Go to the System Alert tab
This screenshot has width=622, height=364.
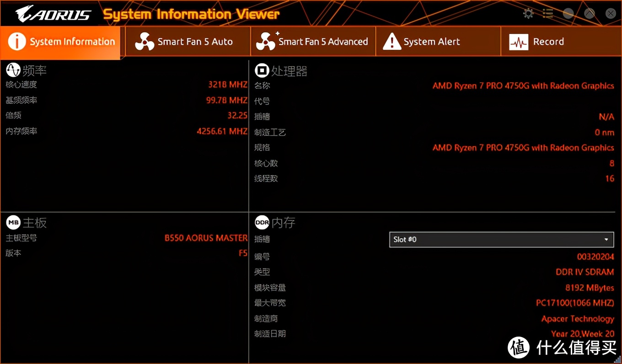pyautogui.click(x=438, y=42)
